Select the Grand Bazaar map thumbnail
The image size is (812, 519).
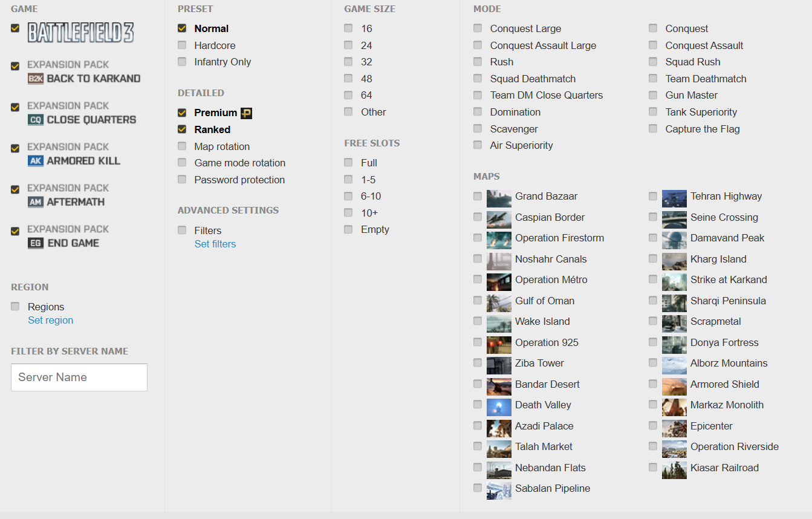point(499,199)
